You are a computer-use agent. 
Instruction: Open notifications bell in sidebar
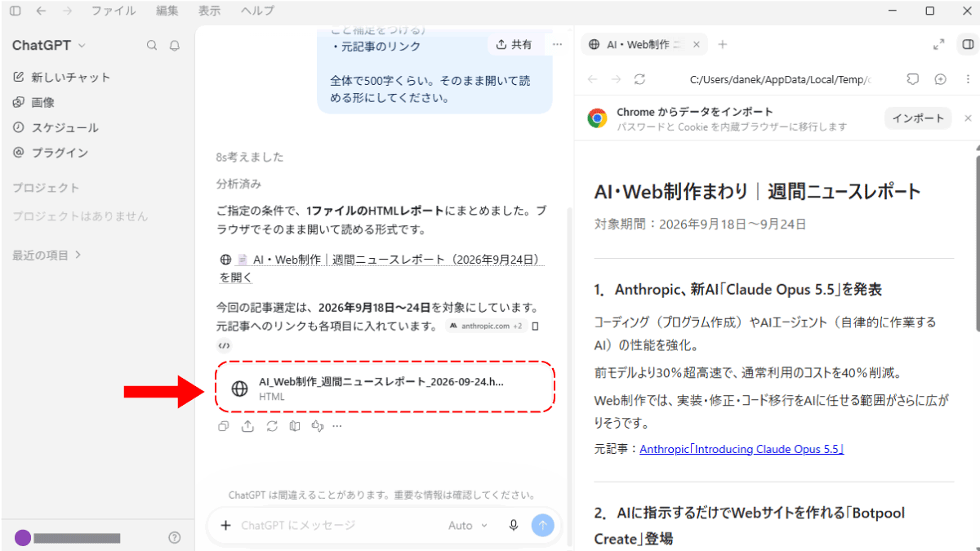(x=174, y=46)
